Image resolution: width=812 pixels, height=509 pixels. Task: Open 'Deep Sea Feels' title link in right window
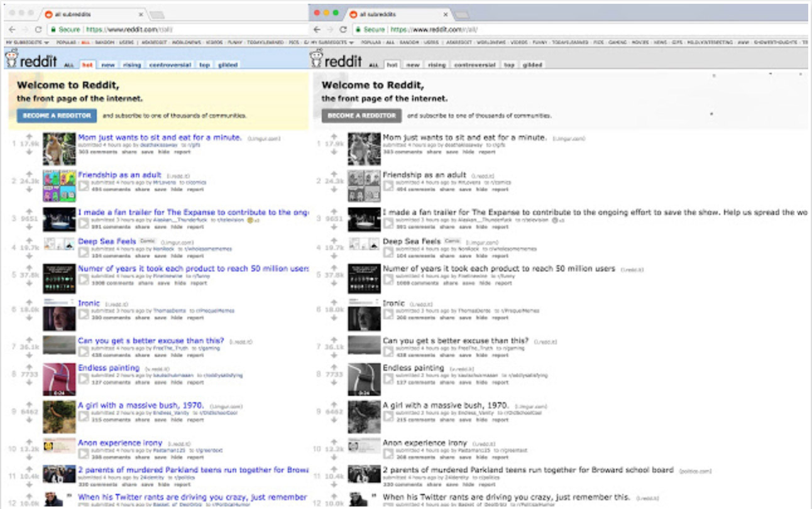pyautogui.click(x=412, y=241)
